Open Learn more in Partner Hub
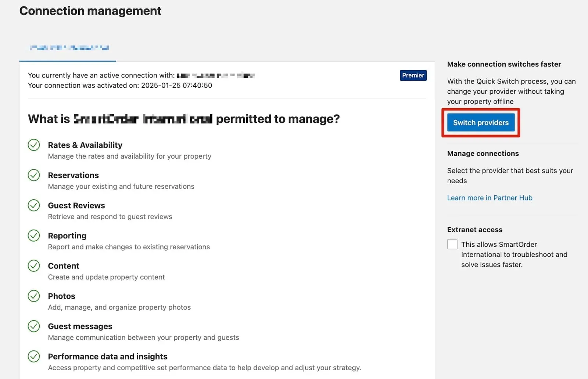This screenshot has width=588, height=379. [490, 198]
